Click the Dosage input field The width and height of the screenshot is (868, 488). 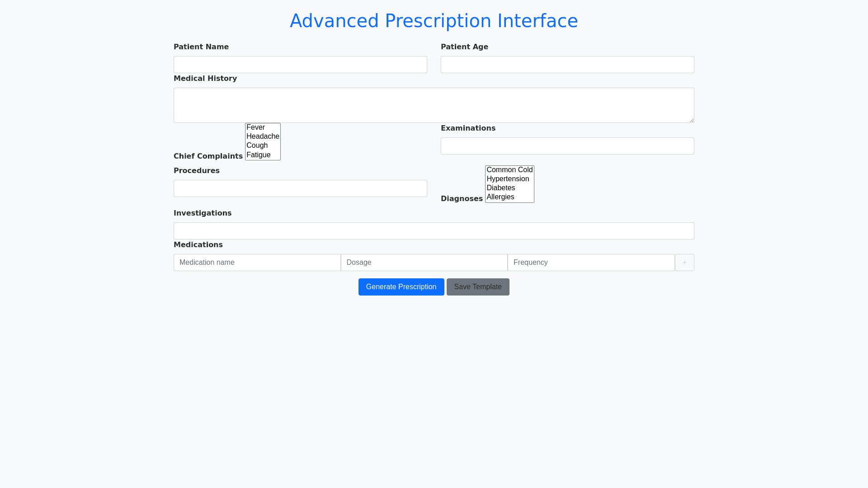(424, 263)
